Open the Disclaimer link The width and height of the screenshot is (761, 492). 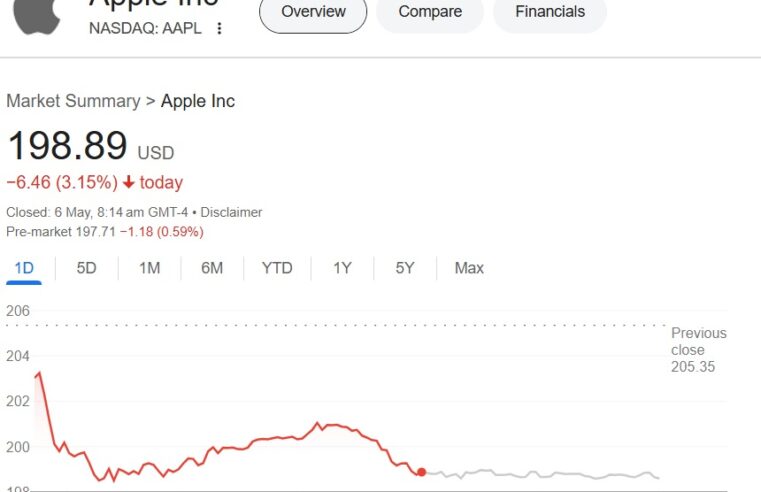click(x=231, y=213)
